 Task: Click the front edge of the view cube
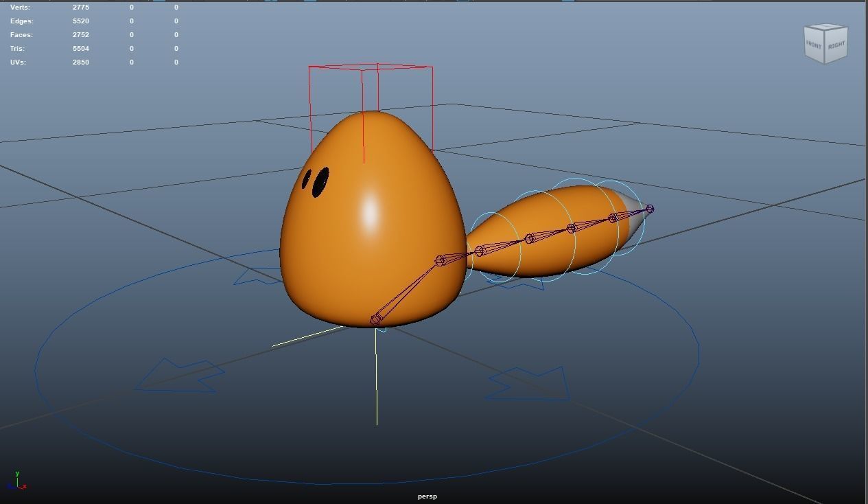(825, 43)
